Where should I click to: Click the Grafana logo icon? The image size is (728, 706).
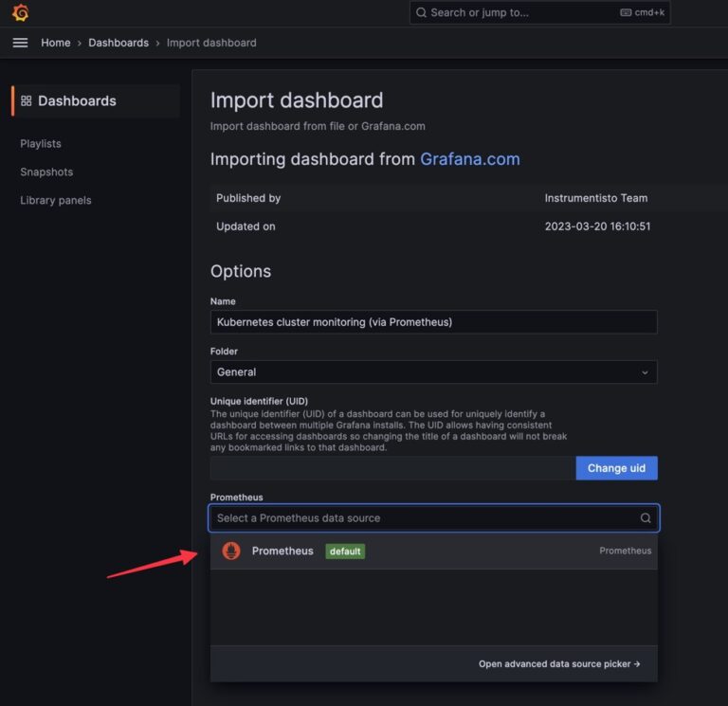(20, 13)
